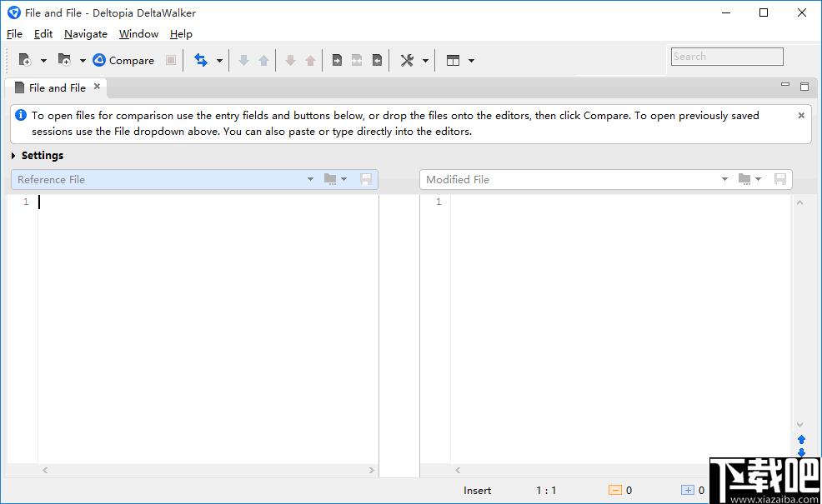This screenshot has width=822, height=504.
Task: Open the New File Comparison dropdown arrow
Action: point(43,61)
